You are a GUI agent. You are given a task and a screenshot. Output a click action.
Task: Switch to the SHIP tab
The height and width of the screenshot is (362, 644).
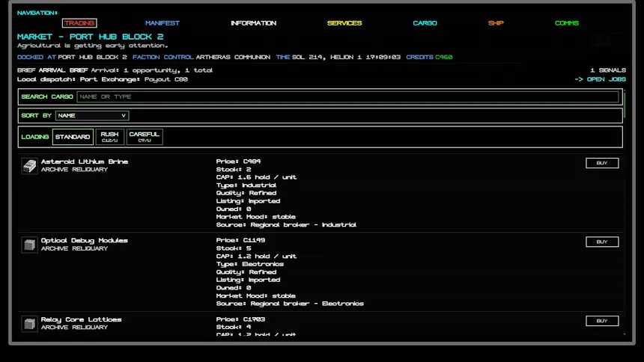tap(496, 23)
